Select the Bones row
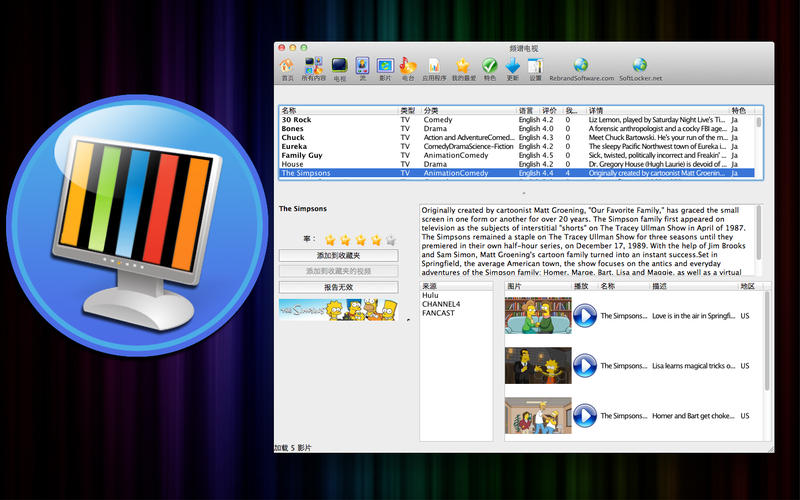 517,129
